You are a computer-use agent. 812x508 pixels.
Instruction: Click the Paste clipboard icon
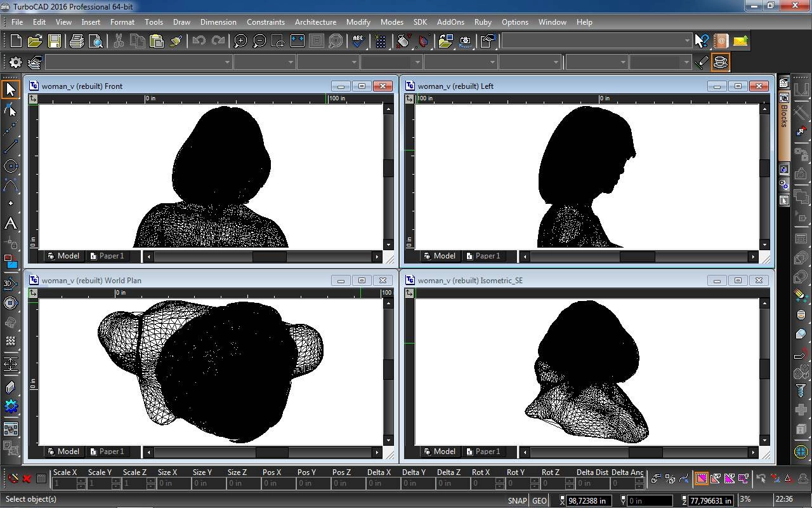pos(157,41)
